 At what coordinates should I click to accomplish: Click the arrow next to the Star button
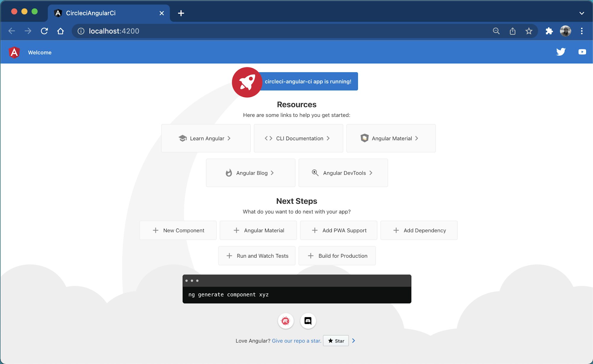353,341
